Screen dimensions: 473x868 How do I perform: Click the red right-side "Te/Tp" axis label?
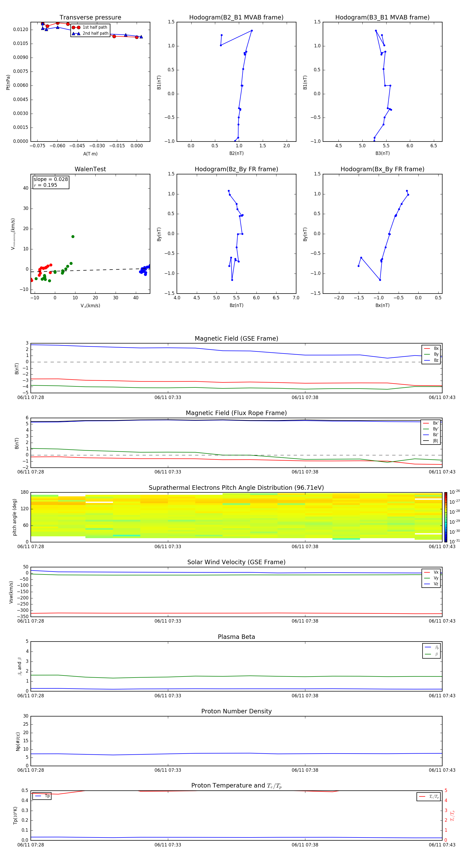(453, 815)
